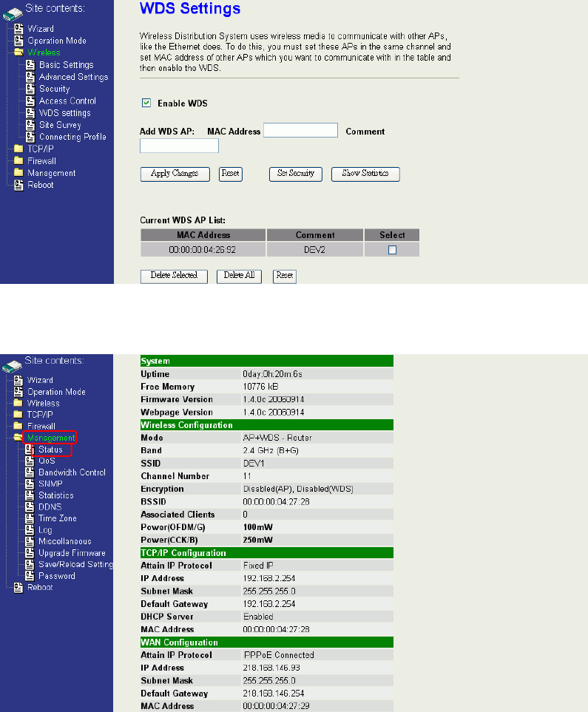Expand the TCP/IP folder in top sidebar
The image size is (588, 712).
coord(18,149)
